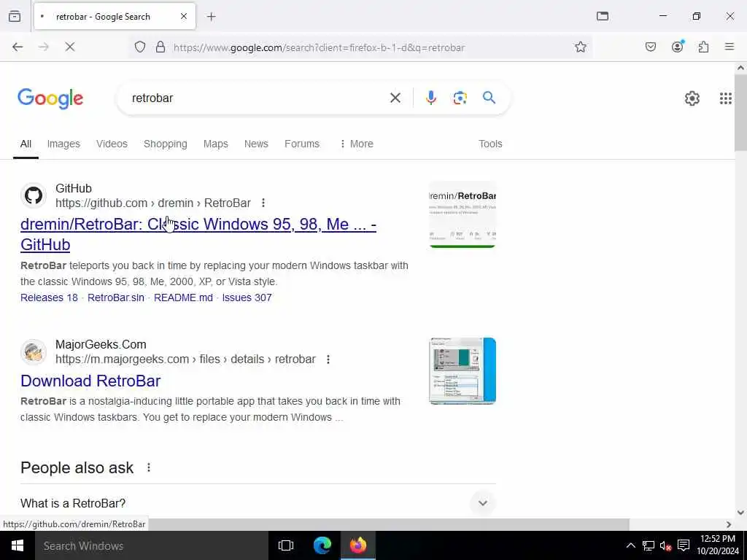Open Firefox account menu
Viewport: 747px width, 560px height.
click(677, 46)
